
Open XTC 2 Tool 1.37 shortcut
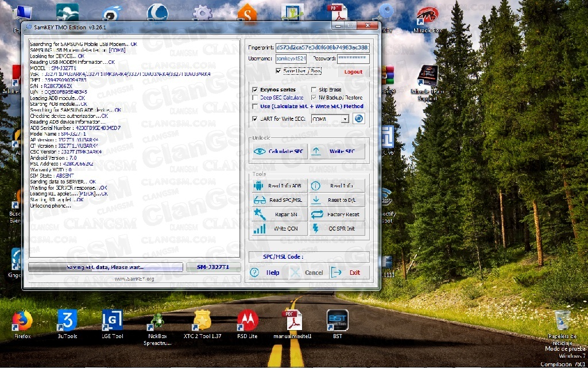point(203,324)
